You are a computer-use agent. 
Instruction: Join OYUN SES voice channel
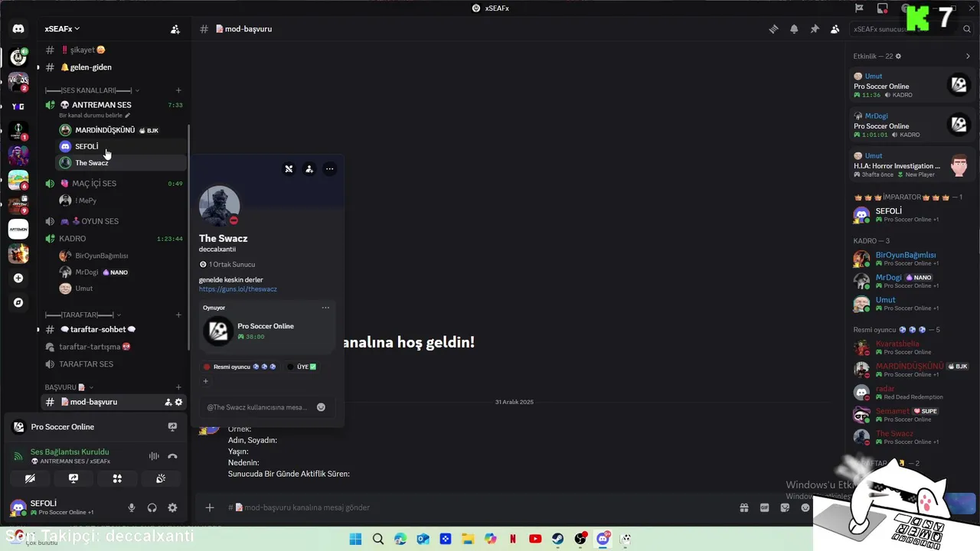tap(100, 221)
